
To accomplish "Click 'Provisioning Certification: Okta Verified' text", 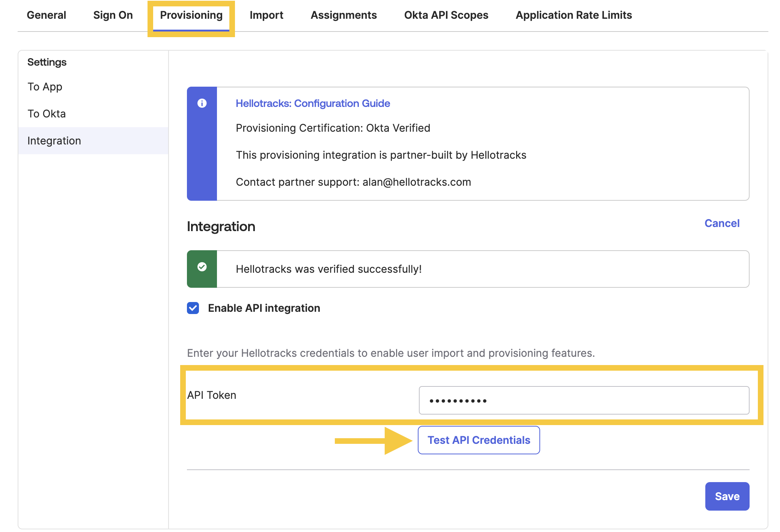I will (x=333, y=128).
